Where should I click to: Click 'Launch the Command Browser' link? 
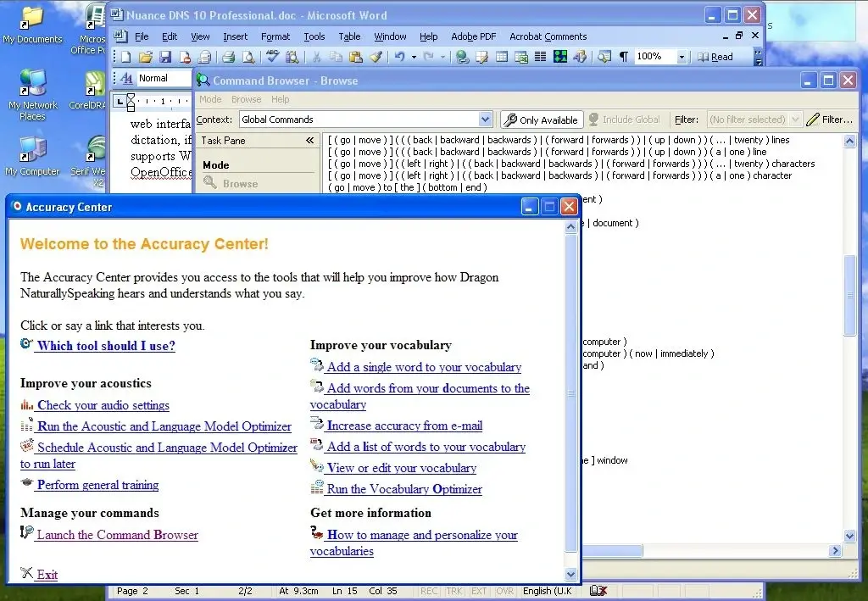[117, 535]
